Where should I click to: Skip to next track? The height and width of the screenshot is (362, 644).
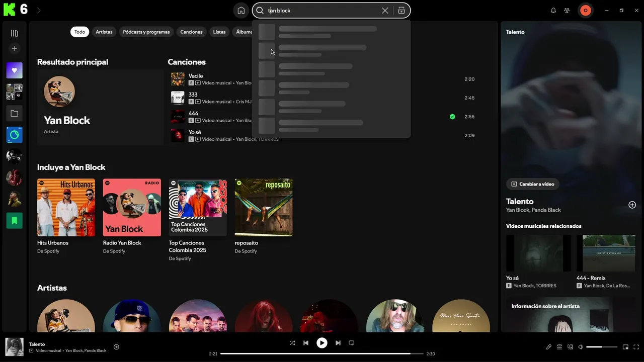point(338,343)
